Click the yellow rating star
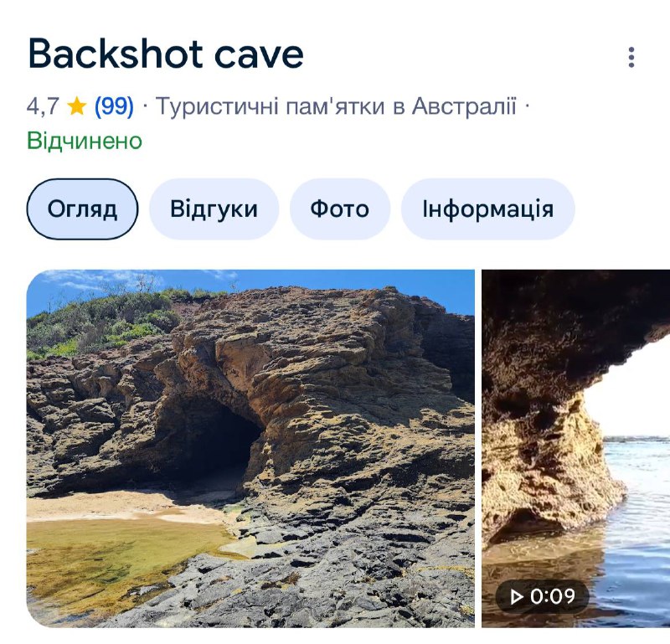 pyautogui.click(x=77, y=106)
